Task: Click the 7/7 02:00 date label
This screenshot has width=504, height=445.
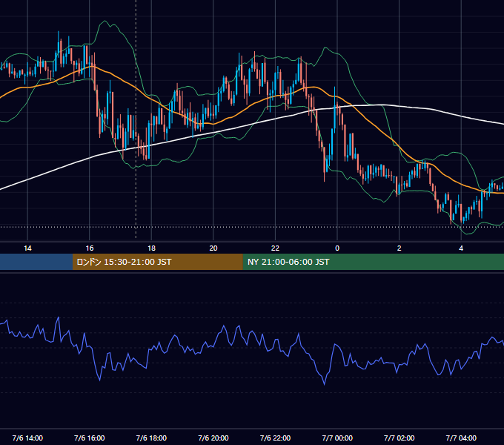Action: point(399,438)
